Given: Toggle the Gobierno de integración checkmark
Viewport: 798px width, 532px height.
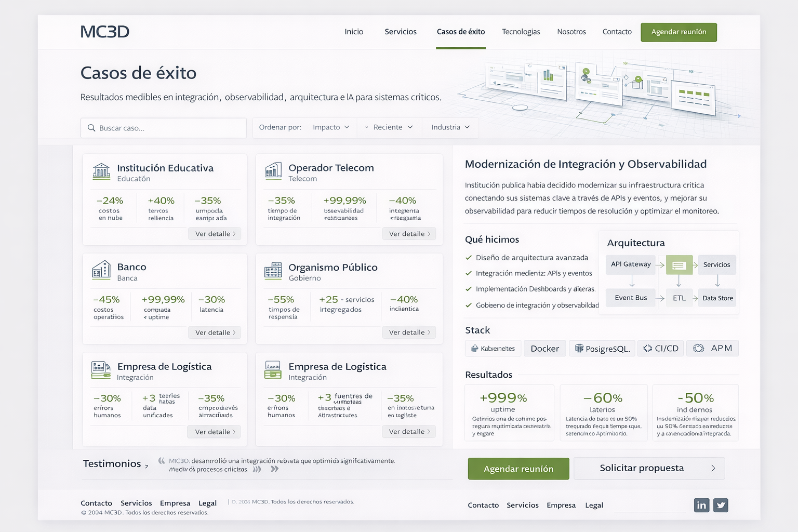Looking at the screenshot, I should (x=469, y=305).
